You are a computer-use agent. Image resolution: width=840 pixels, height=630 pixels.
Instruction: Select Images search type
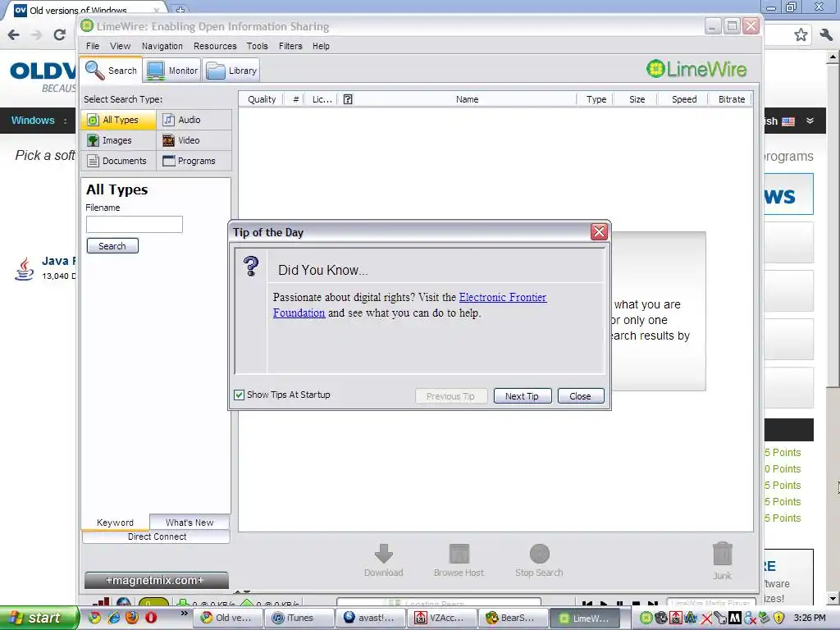[x=118, y=140]
